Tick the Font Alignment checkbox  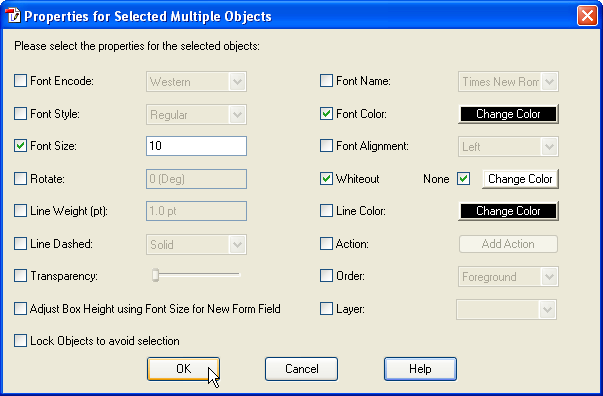pos(326,146)
